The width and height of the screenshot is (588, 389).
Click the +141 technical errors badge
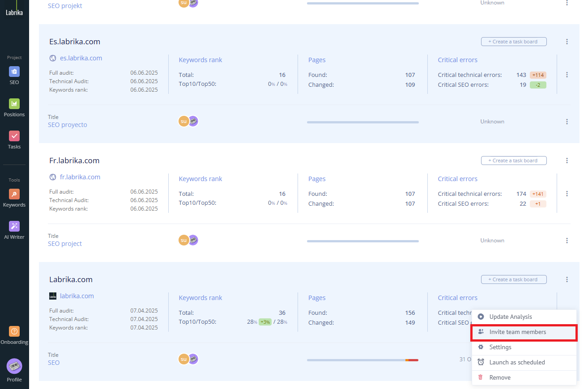(x=538, y=194)
